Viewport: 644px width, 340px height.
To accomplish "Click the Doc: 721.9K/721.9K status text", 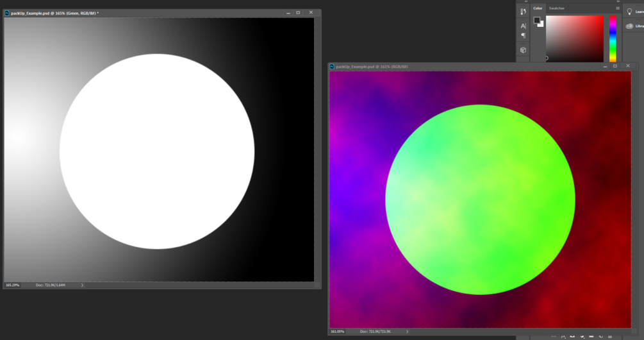I will (x=376, y=332).
